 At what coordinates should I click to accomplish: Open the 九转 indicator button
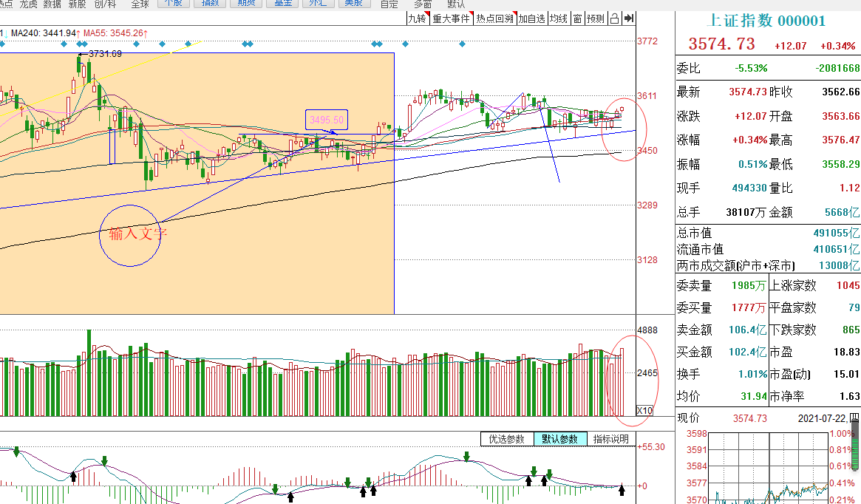[x=418, y=18]
